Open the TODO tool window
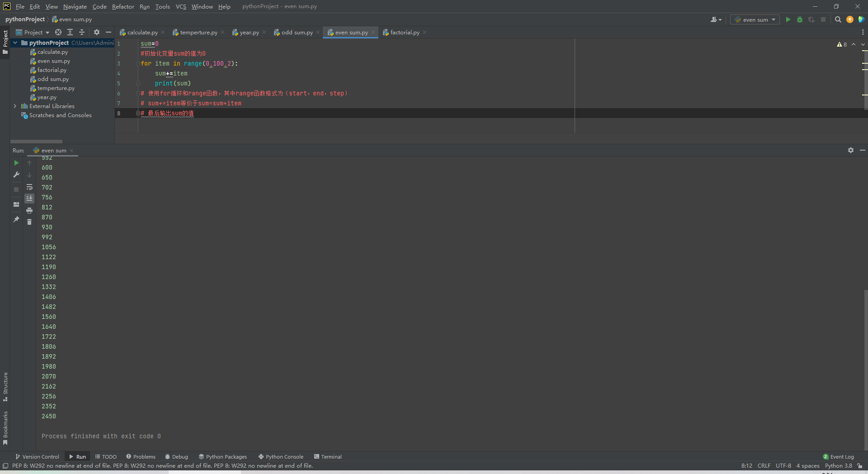The width and height of the screenshot is (868, 474). (x=106, y=457)
